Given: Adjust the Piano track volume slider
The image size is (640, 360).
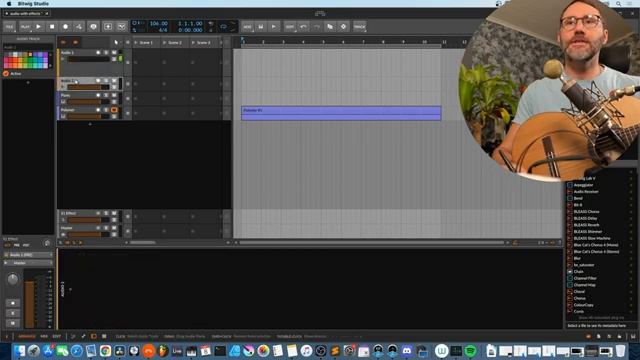Looking at the screenshot, I should [x=88, y=102].
